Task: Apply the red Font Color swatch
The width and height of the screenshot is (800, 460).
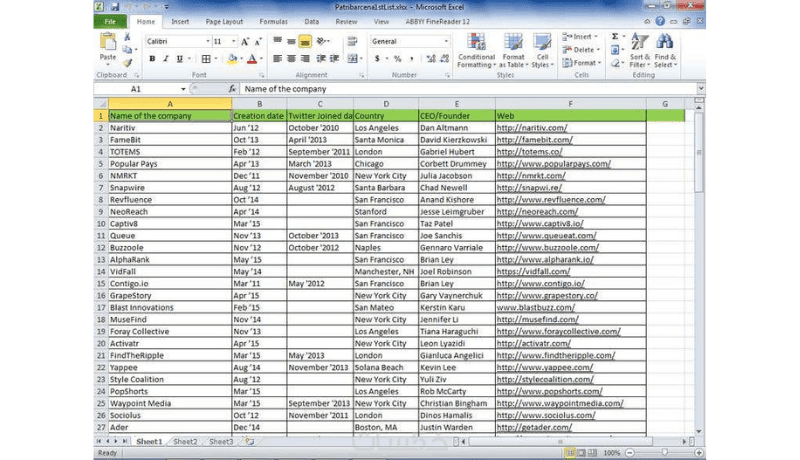Action: pos(252,59)
